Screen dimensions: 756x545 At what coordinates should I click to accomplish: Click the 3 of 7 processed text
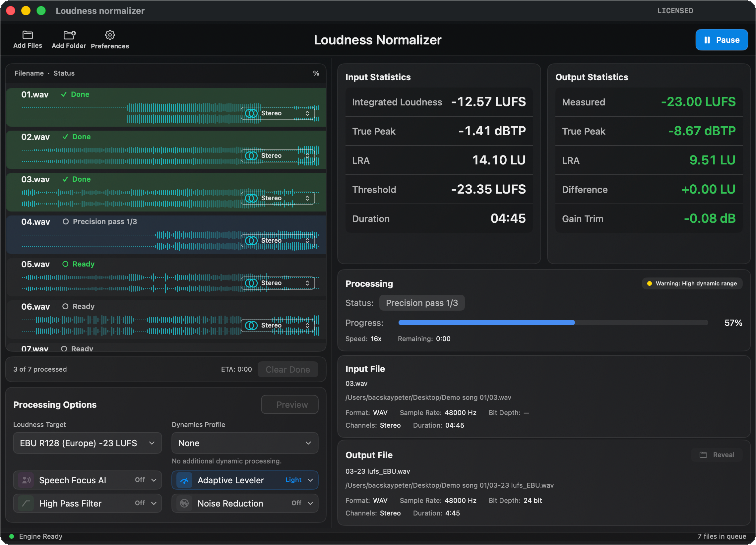(40, 369)
